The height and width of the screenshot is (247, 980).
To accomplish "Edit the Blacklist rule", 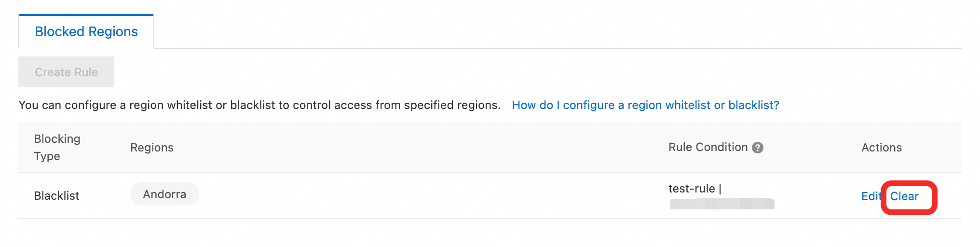I will point(870,196).
